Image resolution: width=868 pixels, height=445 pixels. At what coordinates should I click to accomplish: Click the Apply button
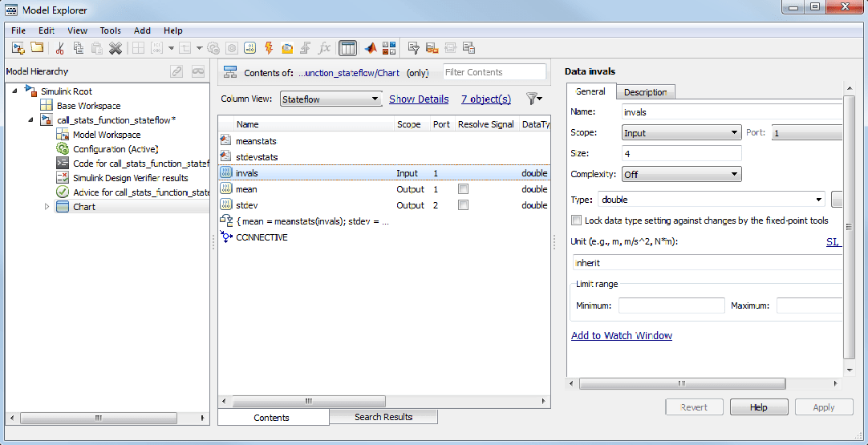click(x=824, y=407)
